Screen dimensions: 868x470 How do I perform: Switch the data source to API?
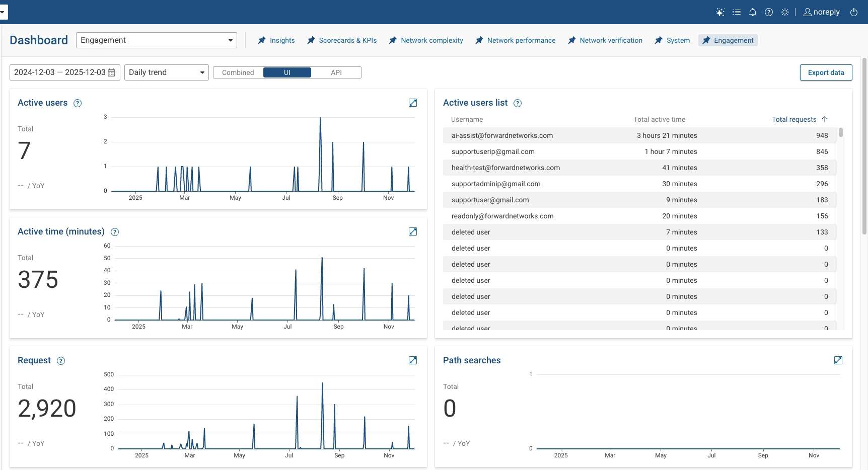[x=336, y=72]
